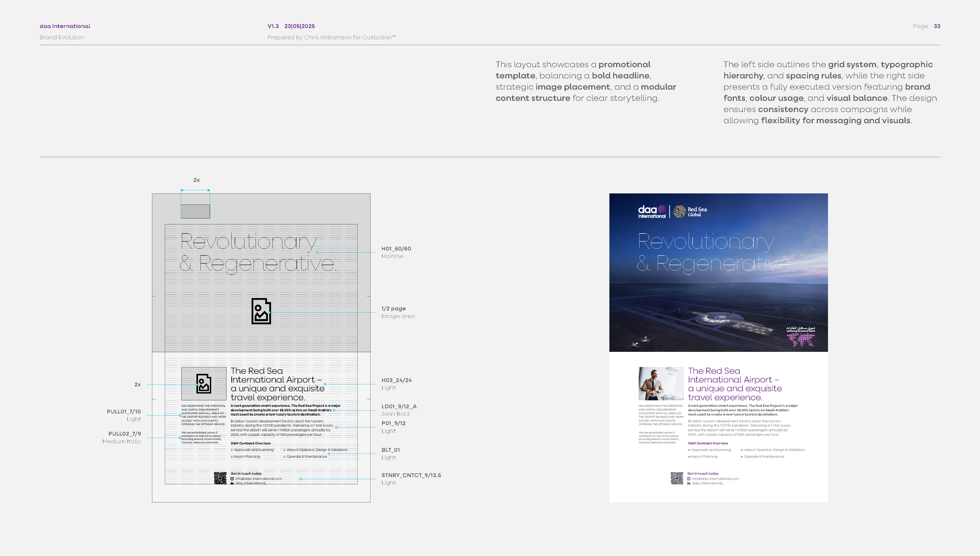Image resolution: width=980 pixels, height=556 pixels.
Task: Click the 'Hairline' weight label
Action: pyautogui.click(x=392, y=256)
